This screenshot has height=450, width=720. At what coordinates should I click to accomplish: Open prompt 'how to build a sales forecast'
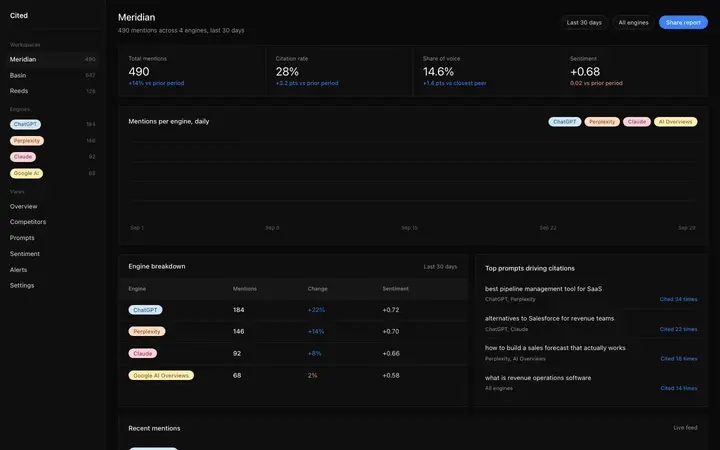click(x=555, y=348)
